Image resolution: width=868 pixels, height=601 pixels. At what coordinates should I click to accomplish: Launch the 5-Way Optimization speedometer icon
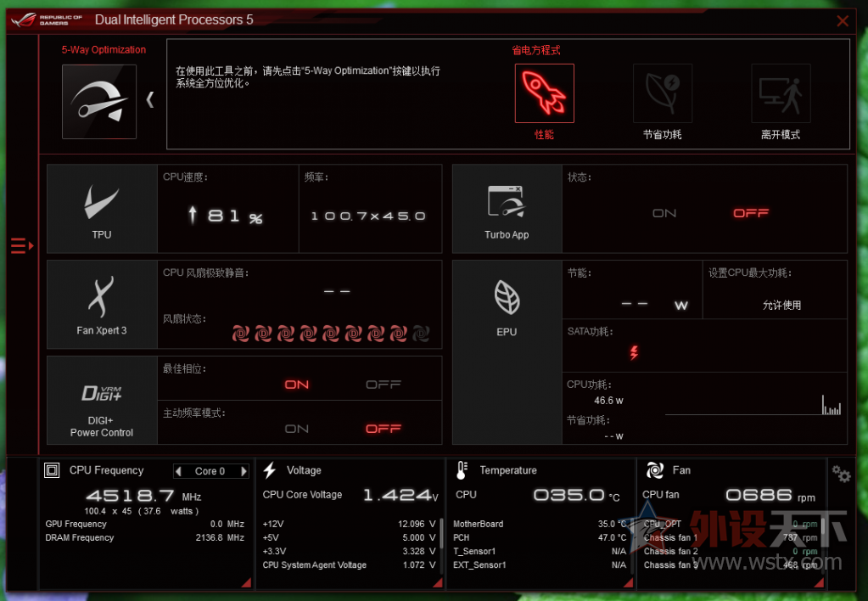click(x=99, y=101)
